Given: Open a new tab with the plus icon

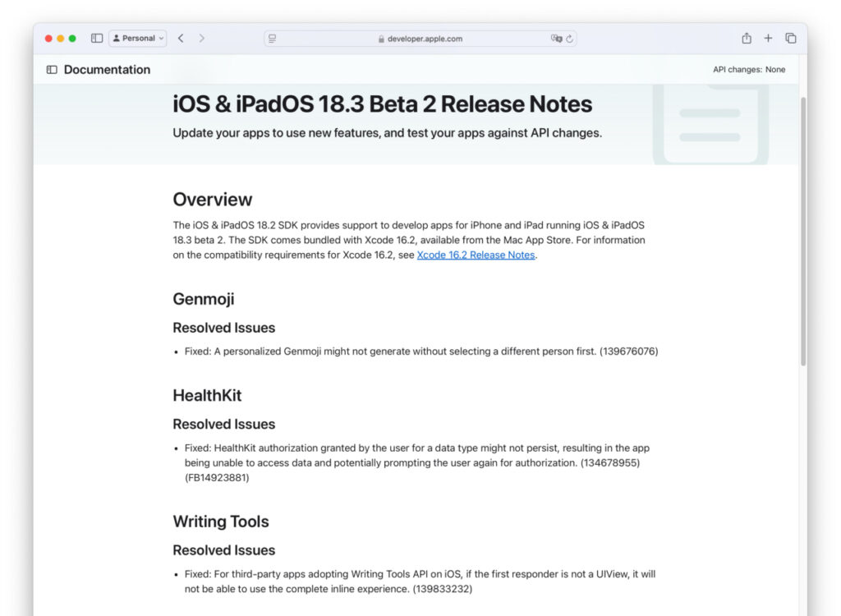Looking at the screenshot, I should pyautogui.click(x=767, y=38).
